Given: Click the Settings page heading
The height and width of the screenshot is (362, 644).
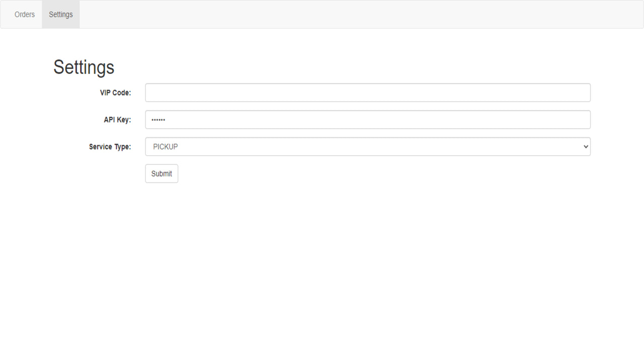Looking at the screenshot, I should [84, 67].
